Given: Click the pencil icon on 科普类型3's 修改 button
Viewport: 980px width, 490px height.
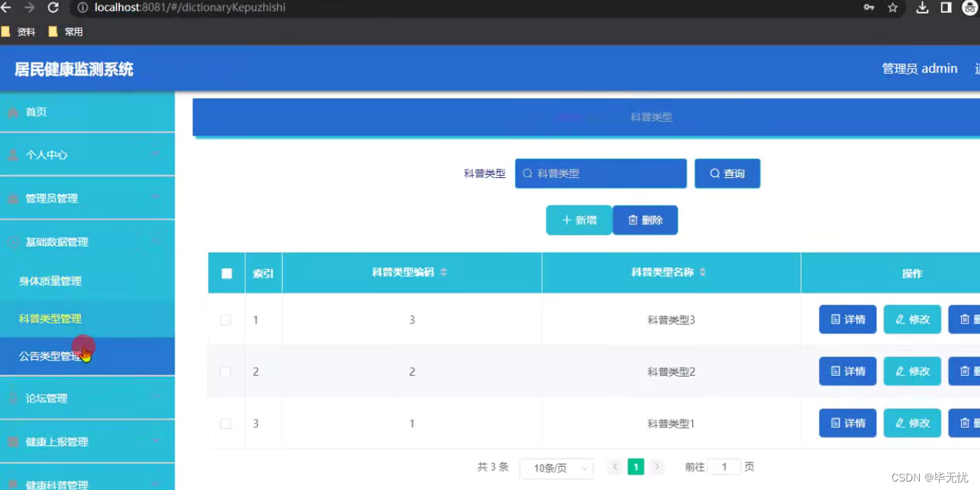Looking at the screenshot, I should point(900,319).
